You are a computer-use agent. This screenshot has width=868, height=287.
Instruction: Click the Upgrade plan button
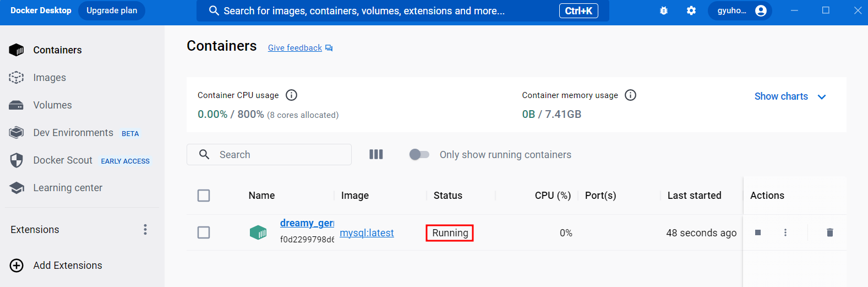tap(112, 10)
